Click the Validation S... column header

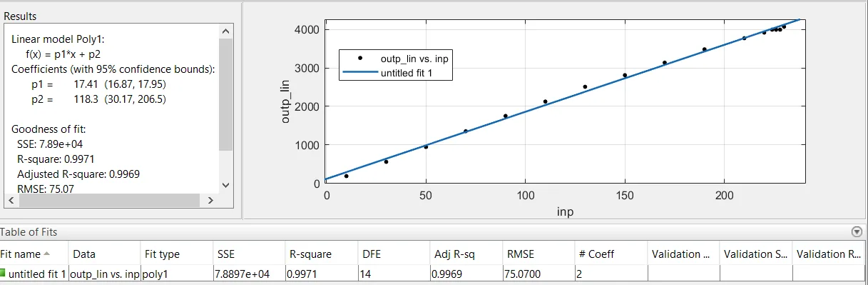(755, 254)
